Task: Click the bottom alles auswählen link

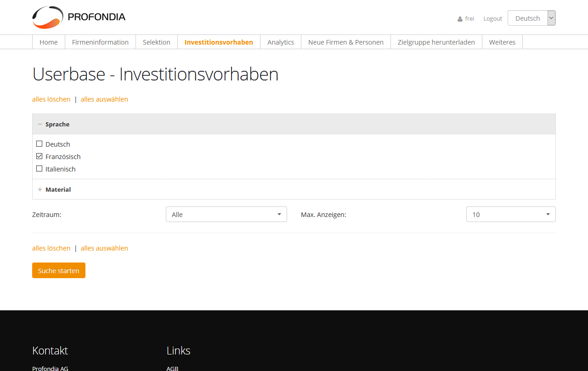Action: 104,248
